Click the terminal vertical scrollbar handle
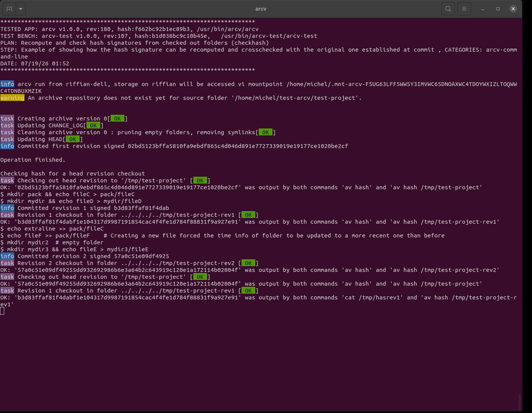 [x=519, y=402]
